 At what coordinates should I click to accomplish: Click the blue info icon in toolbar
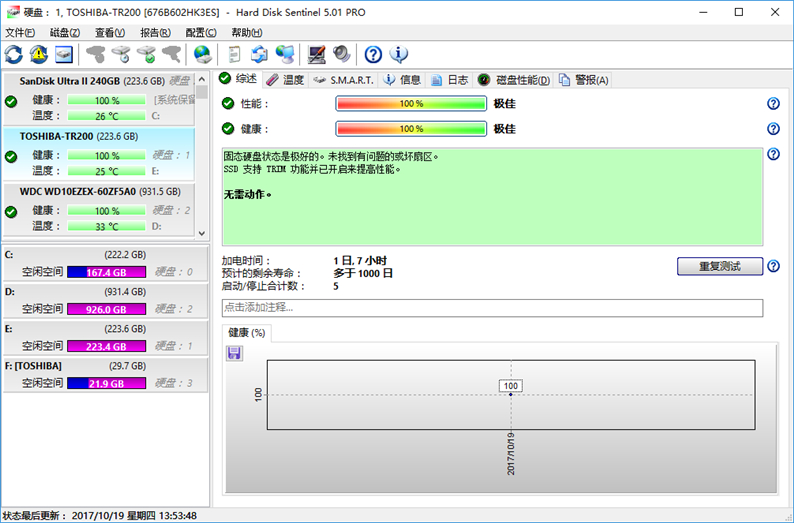pos(398,54)
